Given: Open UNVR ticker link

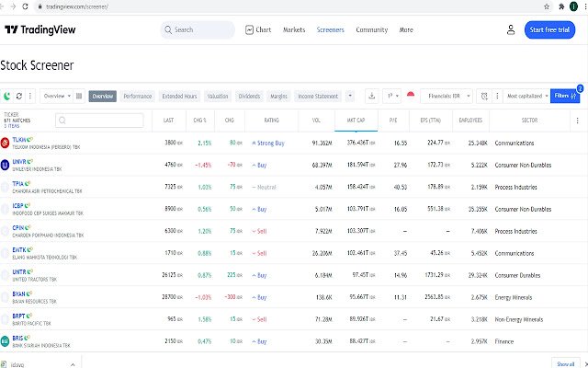Looking at the screenshot, I should 19,162.
